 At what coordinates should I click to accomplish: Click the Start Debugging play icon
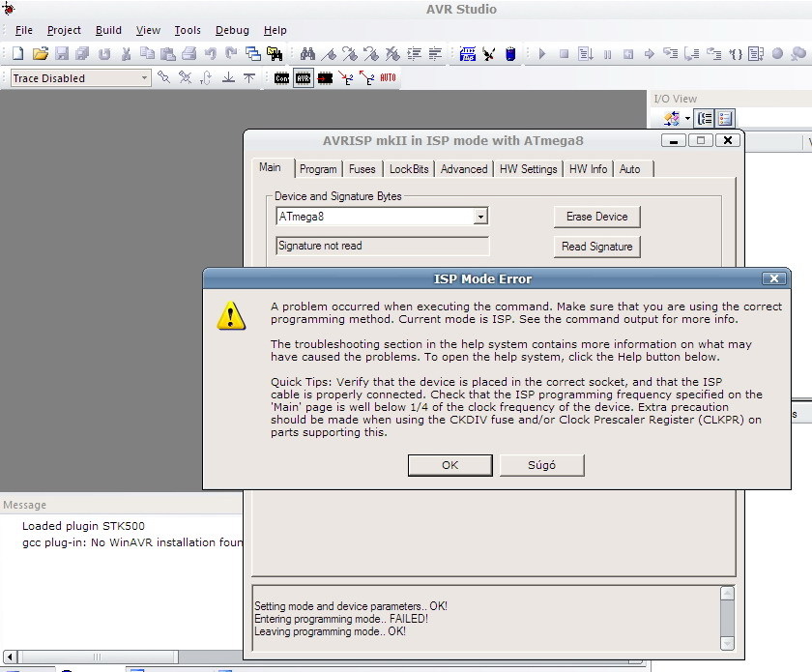click(542, 53)
